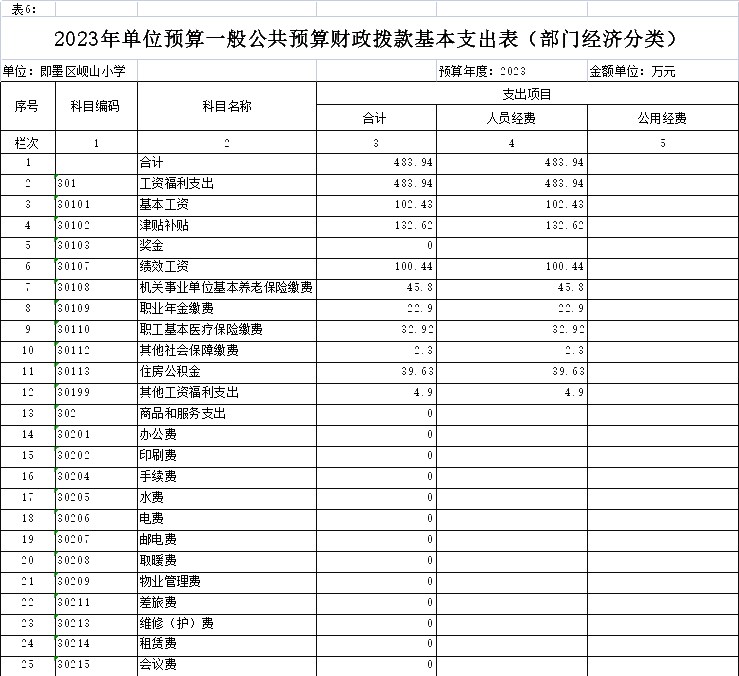Select the 支出项目 merged header cell
Viewport: 739px width, 676px height.
[526, 94]
